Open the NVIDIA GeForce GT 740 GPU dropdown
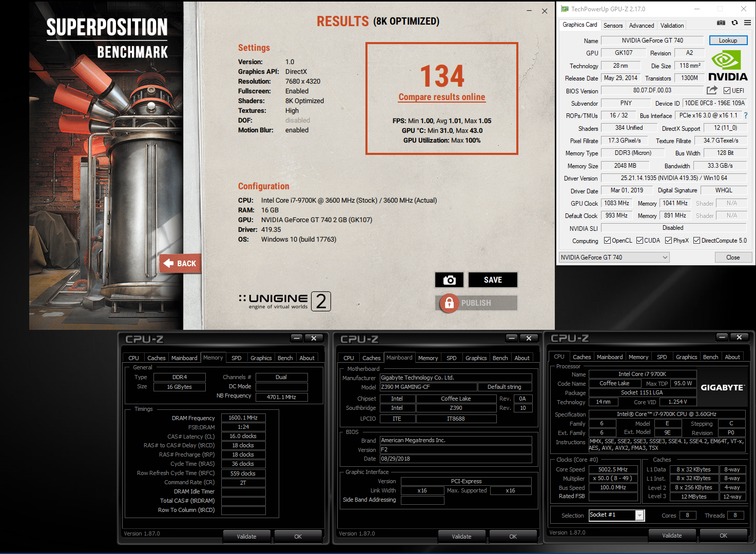This screenshot has height=554, width=756. [x=614, y=258]
